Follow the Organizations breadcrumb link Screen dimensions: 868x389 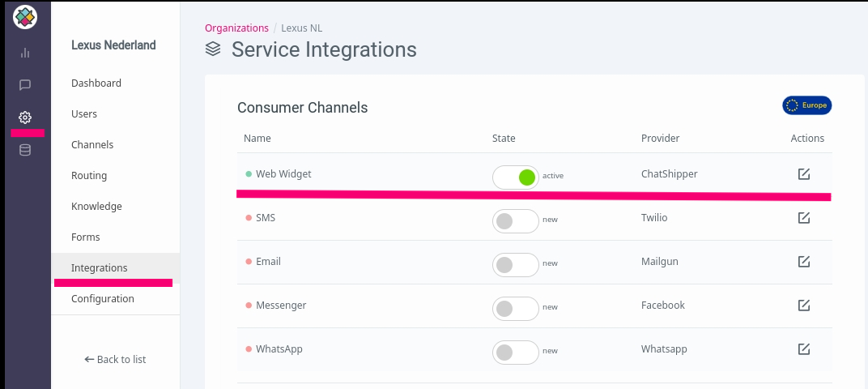[236, 28]
